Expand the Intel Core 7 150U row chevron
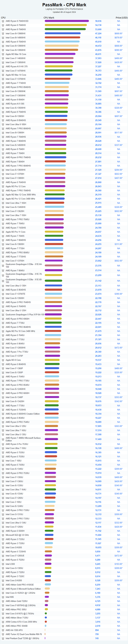The height and width of the screenshot is (644, 128). click(3, 461)
